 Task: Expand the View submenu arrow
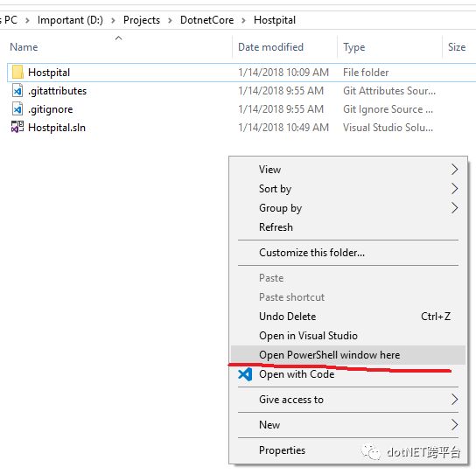click(x=454, y=170)
